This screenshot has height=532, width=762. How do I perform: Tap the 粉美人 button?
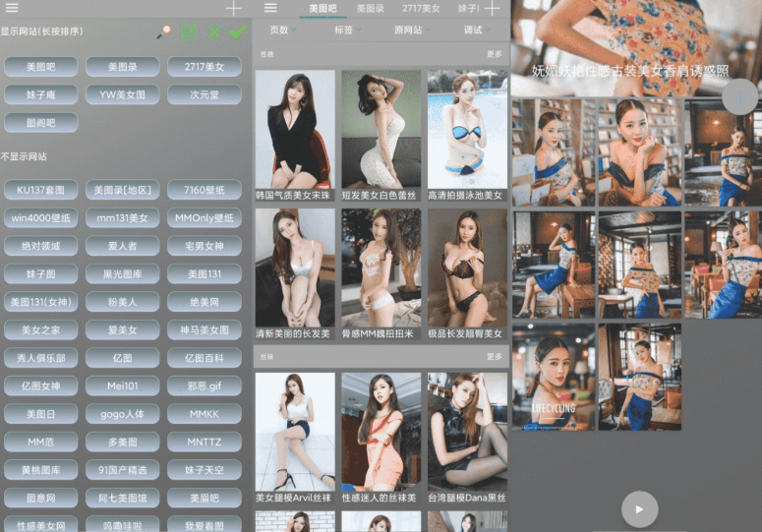[x=123, y=302]
